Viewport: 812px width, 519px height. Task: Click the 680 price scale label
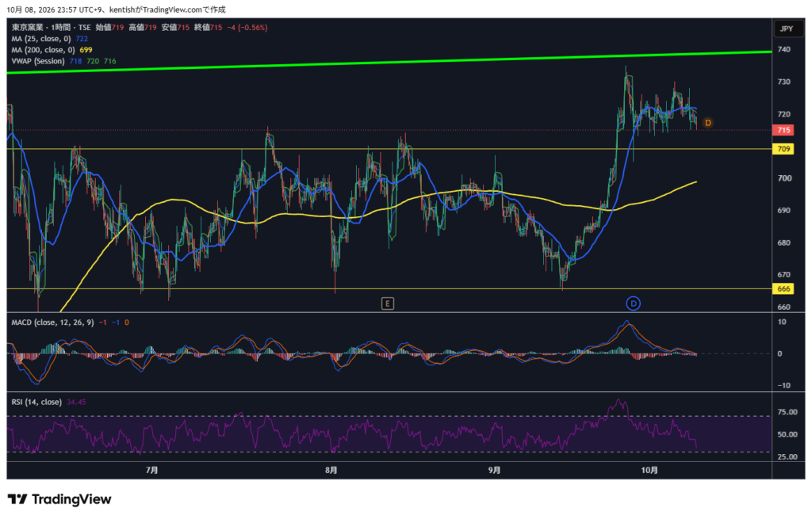(x=784, y=242)
